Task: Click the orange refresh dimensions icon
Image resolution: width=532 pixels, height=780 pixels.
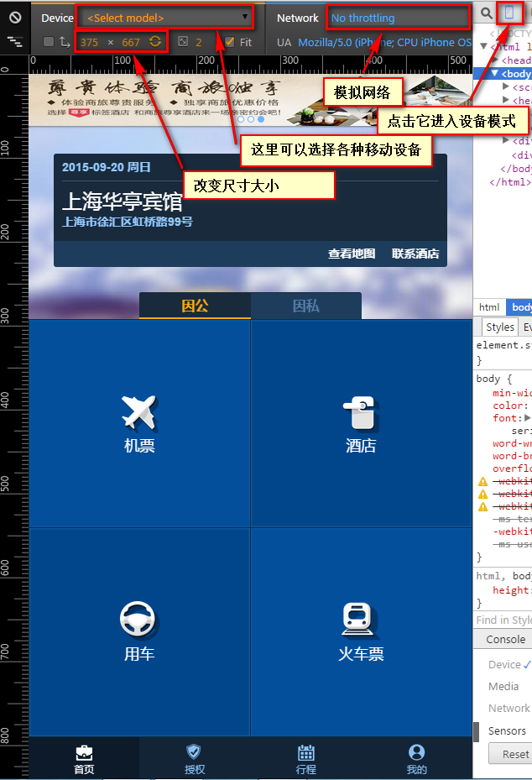Action: (x=155, y=42)
